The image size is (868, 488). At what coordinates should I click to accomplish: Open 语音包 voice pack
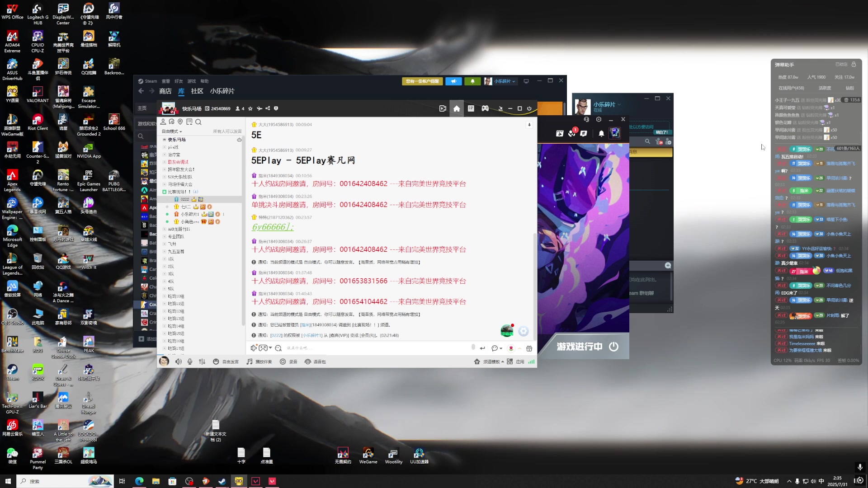click(315, 361)
